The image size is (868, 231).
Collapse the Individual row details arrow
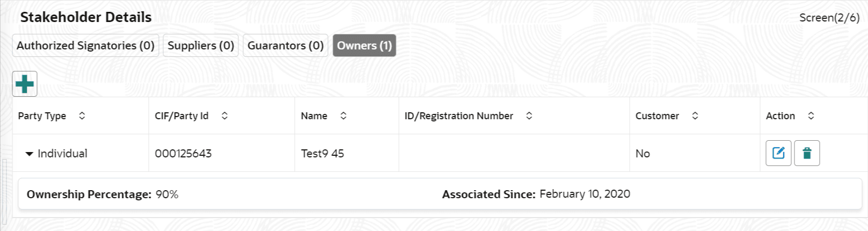[x=29, y=154]
